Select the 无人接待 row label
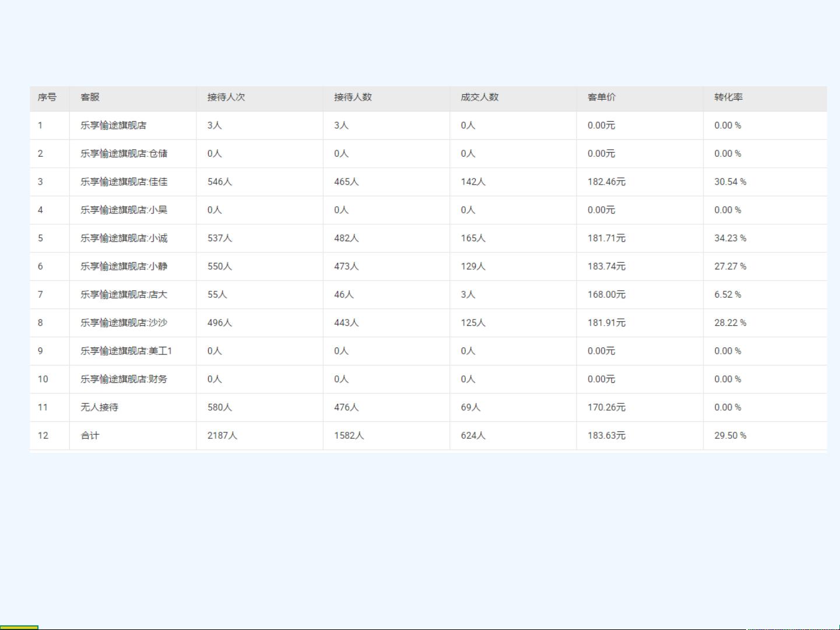 coord(99,407)
